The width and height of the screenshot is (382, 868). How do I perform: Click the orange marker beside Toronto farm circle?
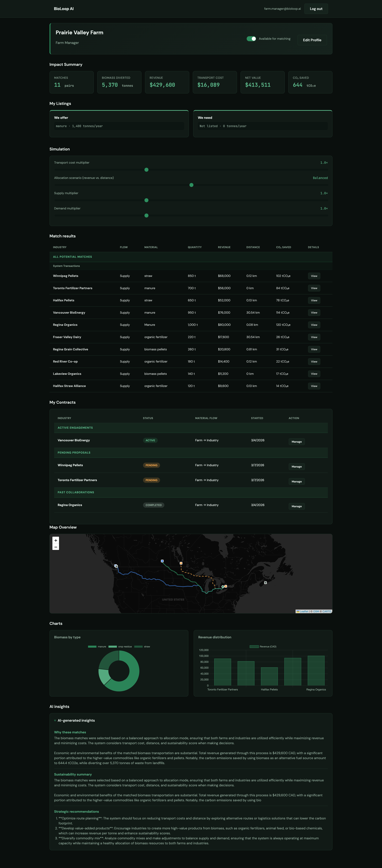pos(226,586)
